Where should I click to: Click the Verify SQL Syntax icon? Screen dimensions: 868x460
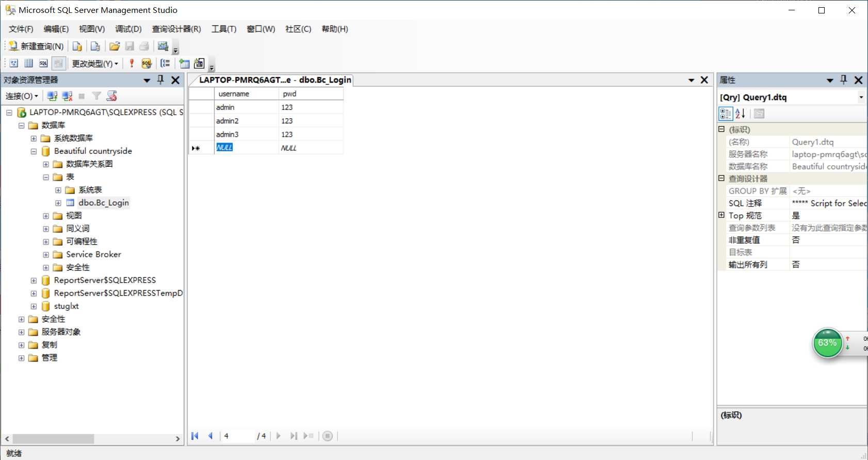coord(147,64)
